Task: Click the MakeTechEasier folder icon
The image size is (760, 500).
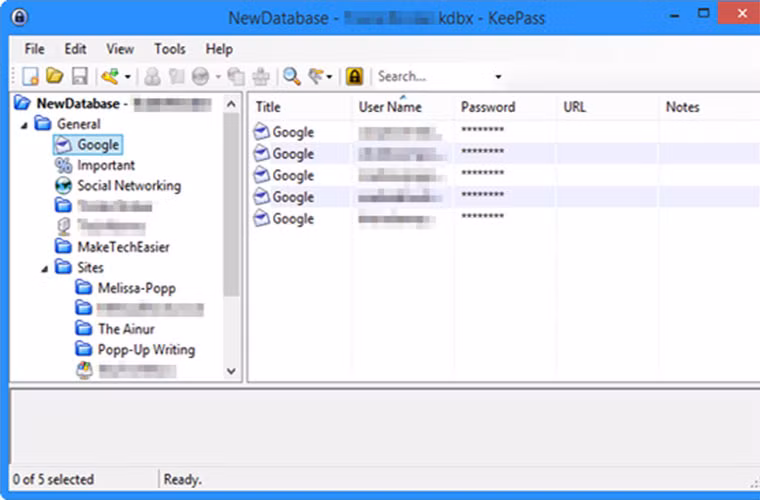Action: pos(63,247)
